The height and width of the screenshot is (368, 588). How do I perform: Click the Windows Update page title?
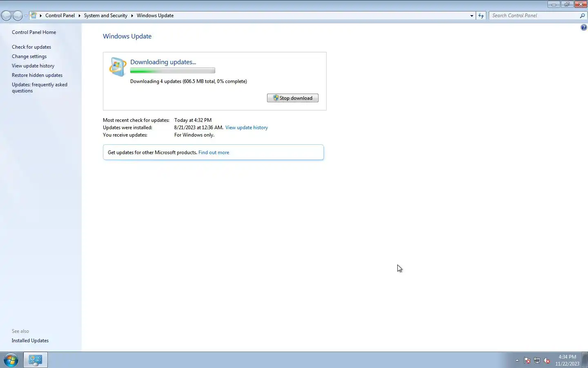127,36
